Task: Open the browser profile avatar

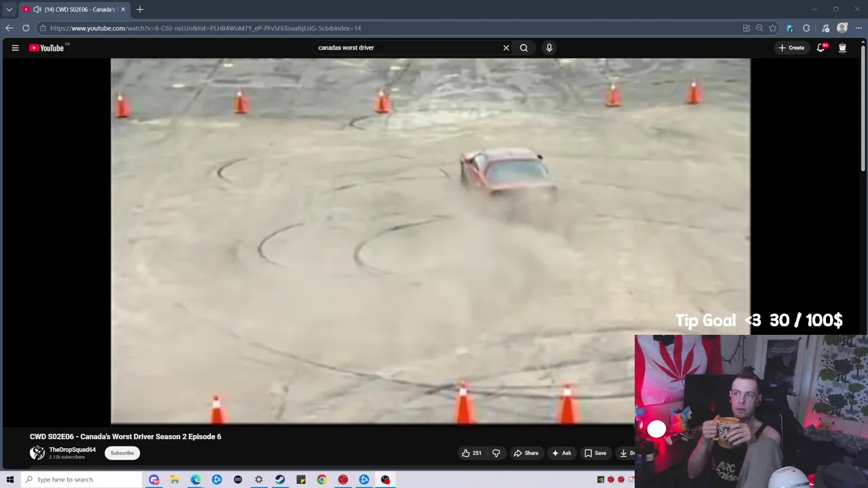Action: 842,28
